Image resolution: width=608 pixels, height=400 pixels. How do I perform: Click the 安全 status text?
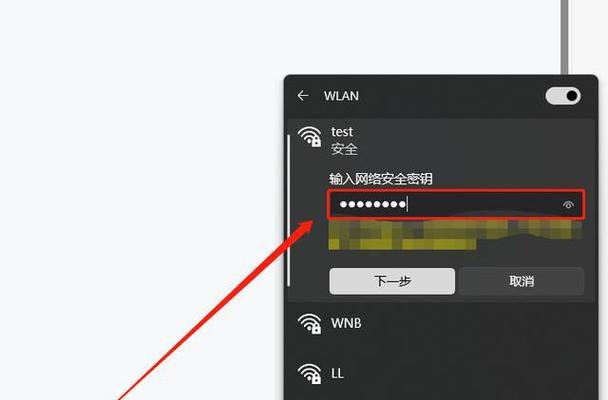tap(344, 149)
